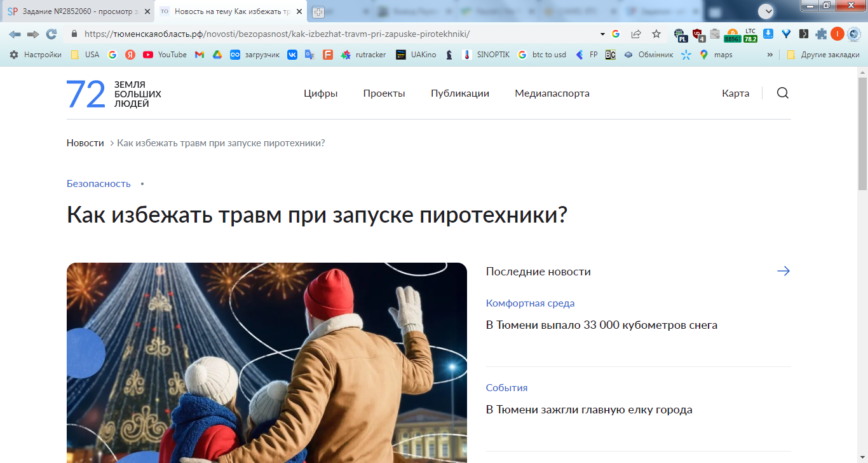The width and height of the screenshot is (868, 463).
Task: Read the 33 000 кубометров снега news
Action: click(x=602, y=325)
